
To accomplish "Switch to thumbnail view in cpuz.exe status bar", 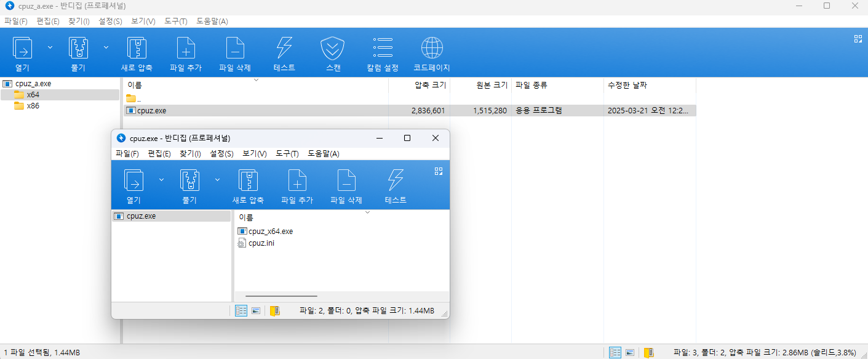I will click(257, 311).
